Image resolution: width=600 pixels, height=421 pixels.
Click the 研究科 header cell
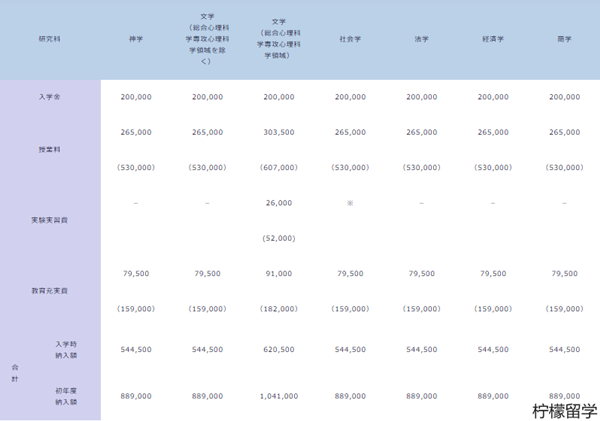(49, 38)
